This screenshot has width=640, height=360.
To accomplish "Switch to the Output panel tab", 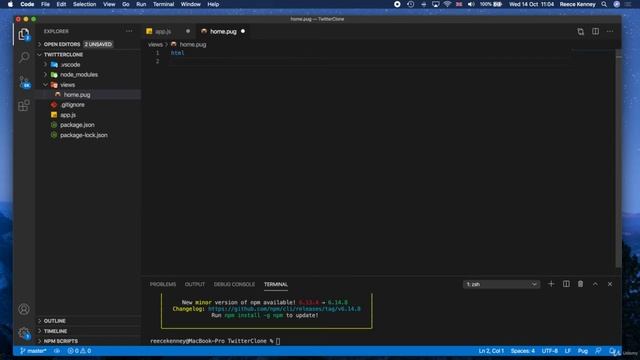I will click(x=195, y=284).
